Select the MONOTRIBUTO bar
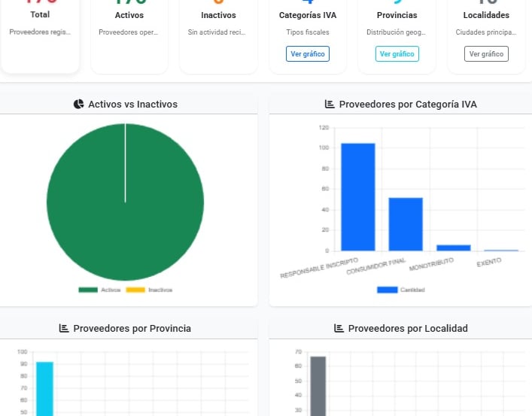Image resolution: width=532 pixels, height=416 pixels. pos(453,247)
